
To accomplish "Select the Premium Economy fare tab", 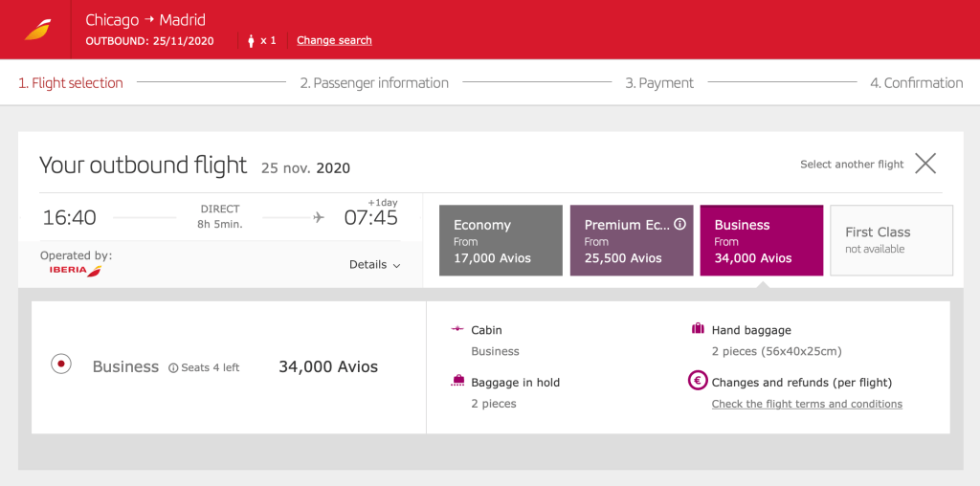I will click(631, 240).
